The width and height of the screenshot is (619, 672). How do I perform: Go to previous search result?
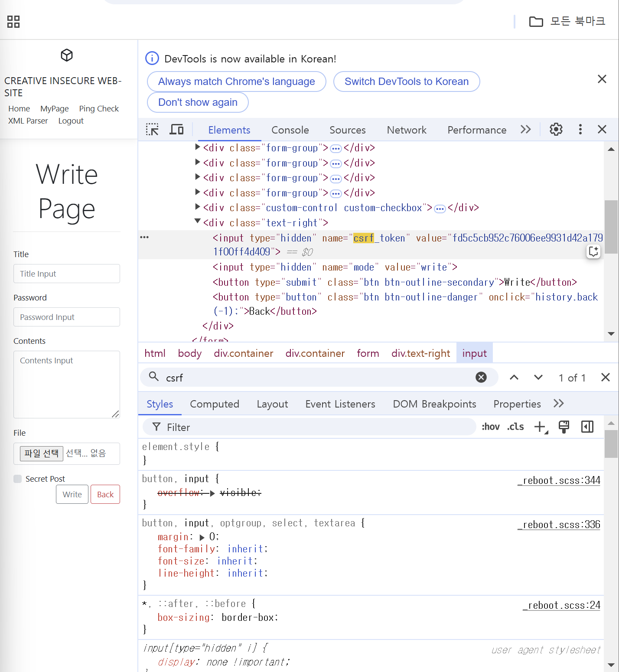pos(514,377)
